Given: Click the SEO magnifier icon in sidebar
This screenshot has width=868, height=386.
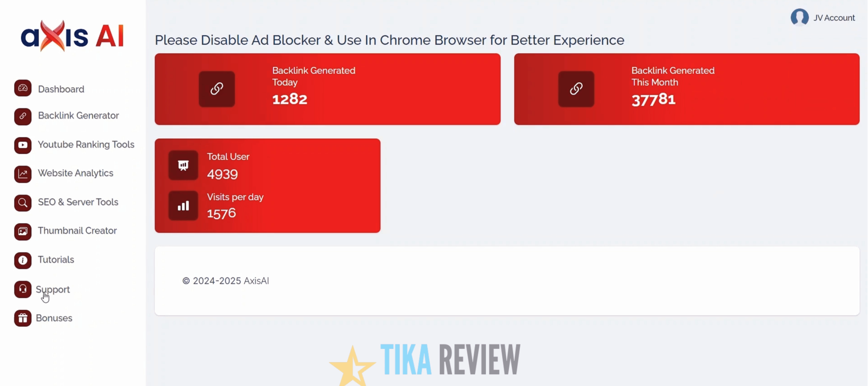Looking at the screenshot, I should [23, 203].
